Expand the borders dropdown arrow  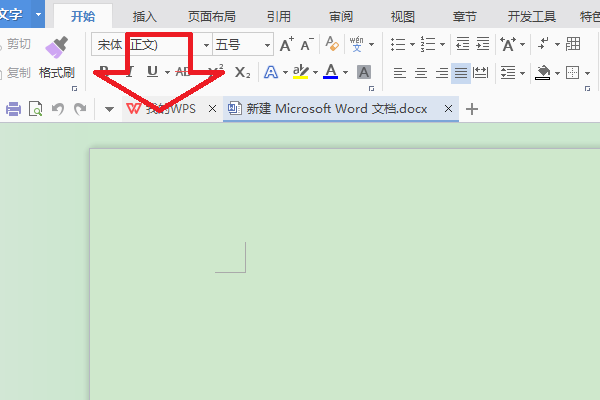coord(587,73)
